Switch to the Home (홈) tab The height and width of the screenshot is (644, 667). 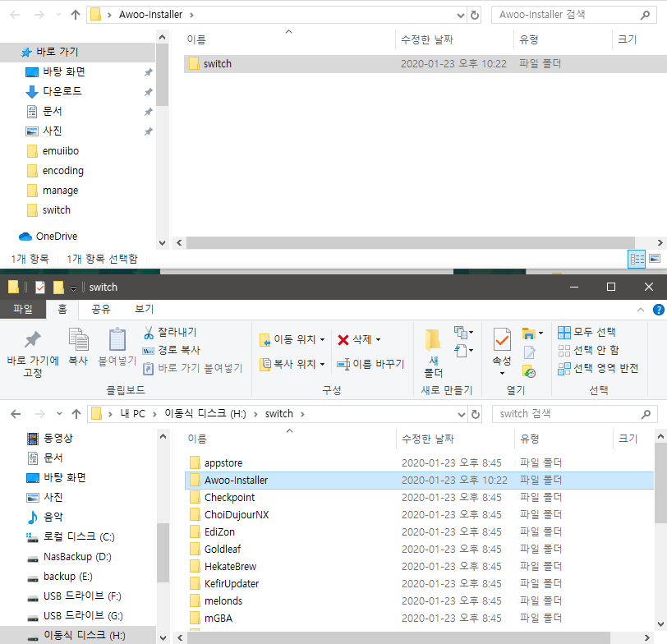click(62, 309)
